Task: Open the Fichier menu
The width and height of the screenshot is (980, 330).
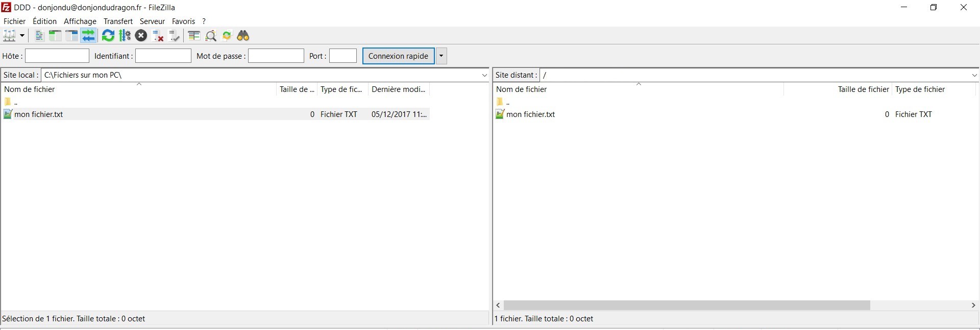Action: pyautogui.click(x=14, y=21)
